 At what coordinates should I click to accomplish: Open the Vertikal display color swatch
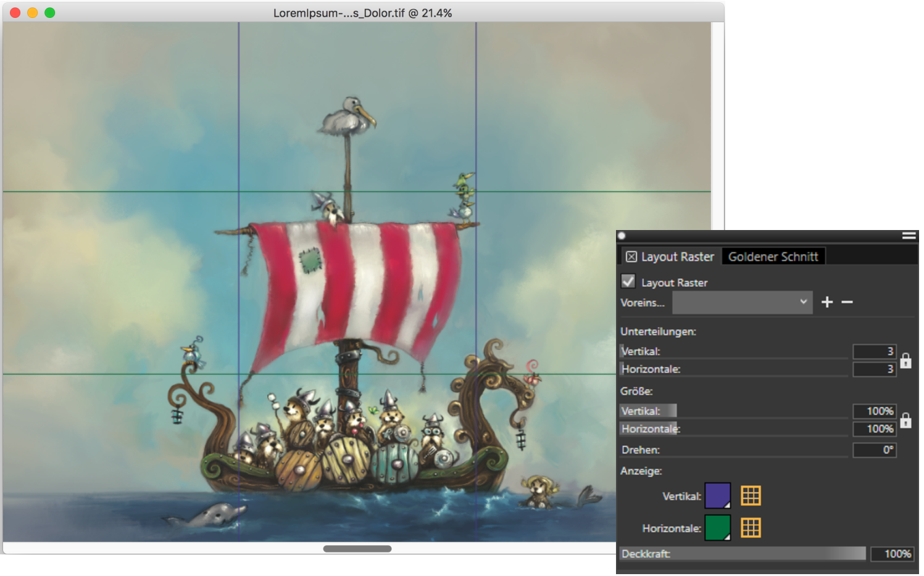[717, 495]
